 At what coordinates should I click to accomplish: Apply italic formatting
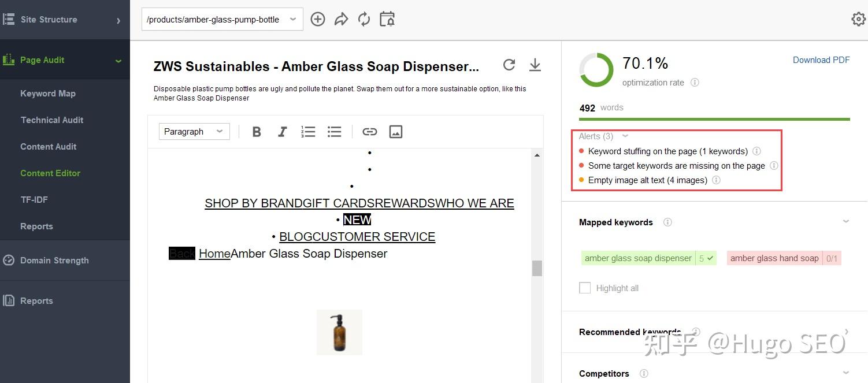click(282, 132)
